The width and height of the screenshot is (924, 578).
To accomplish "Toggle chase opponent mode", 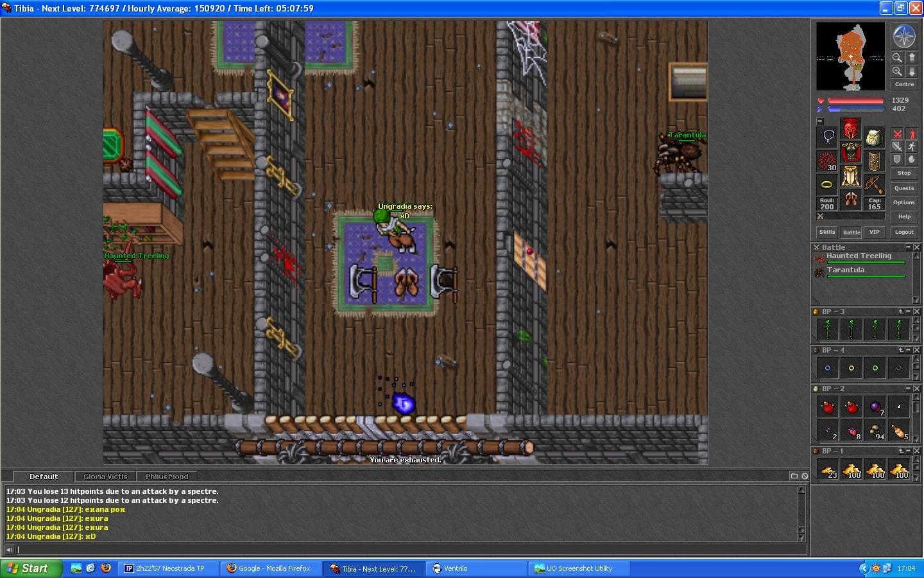I will [x=912, y=146].
